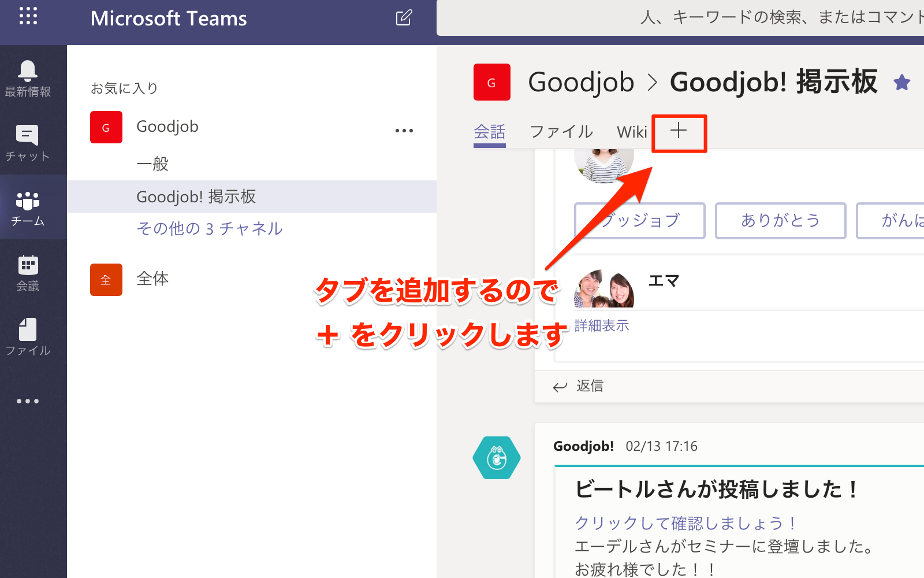Image resolution: width=924 pixels, height=578 pixels.
Task: Click Goodjob! sender name on post
Action: click(x=583, y=446)
